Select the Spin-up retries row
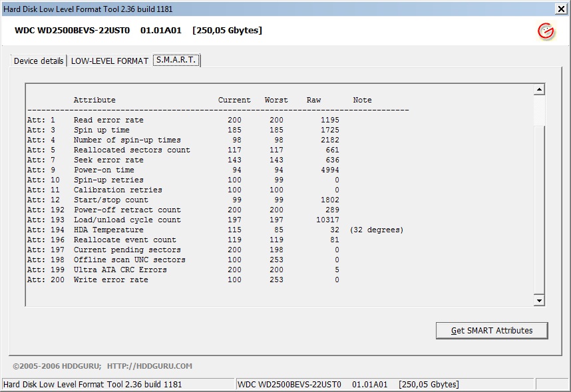The width and height of the screenshot is (571, 392). tap(183, 180)
